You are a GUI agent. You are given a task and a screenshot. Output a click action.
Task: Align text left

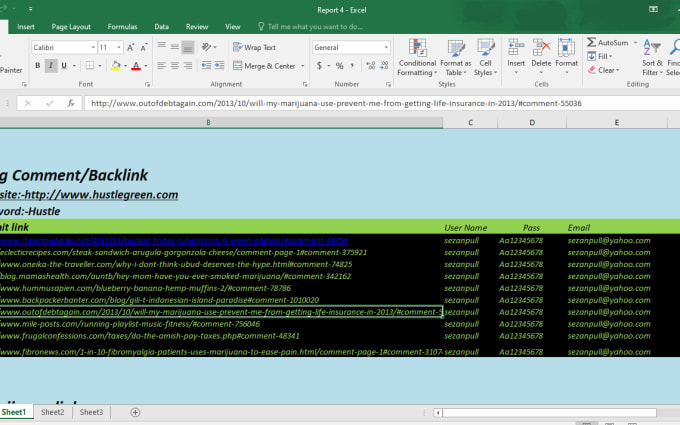(x=161, y=65)
